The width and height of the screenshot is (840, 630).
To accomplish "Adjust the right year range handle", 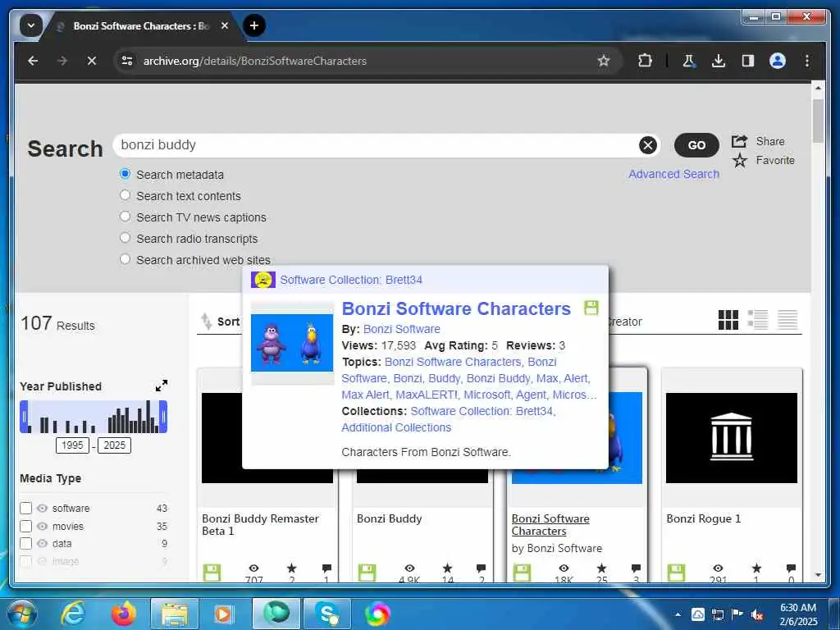I will (x=164, y=416).
